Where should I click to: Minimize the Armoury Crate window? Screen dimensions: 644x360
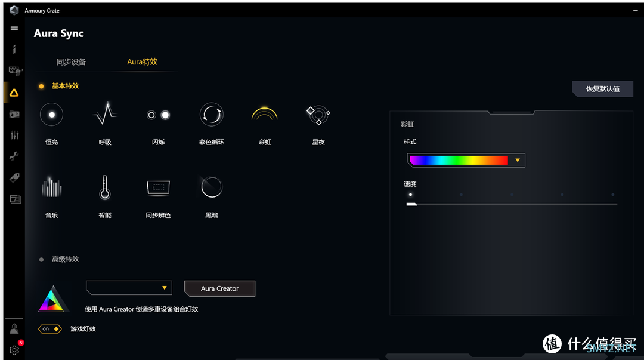[x=636, y=10]
